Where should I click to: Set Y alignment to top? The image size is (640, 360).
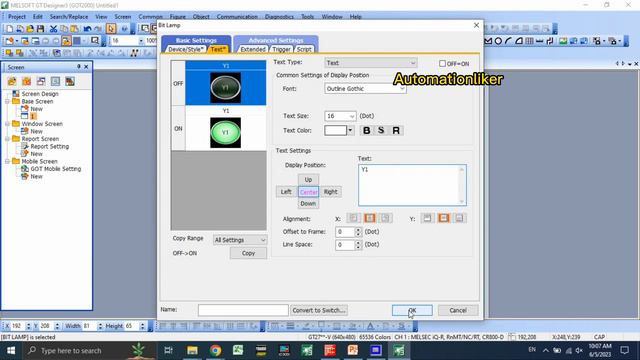tap(427, 218)
